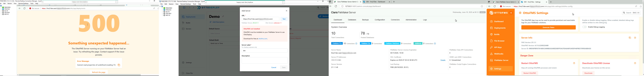Close the Add Server dialog
644x76 pixels.
point(287,11)
